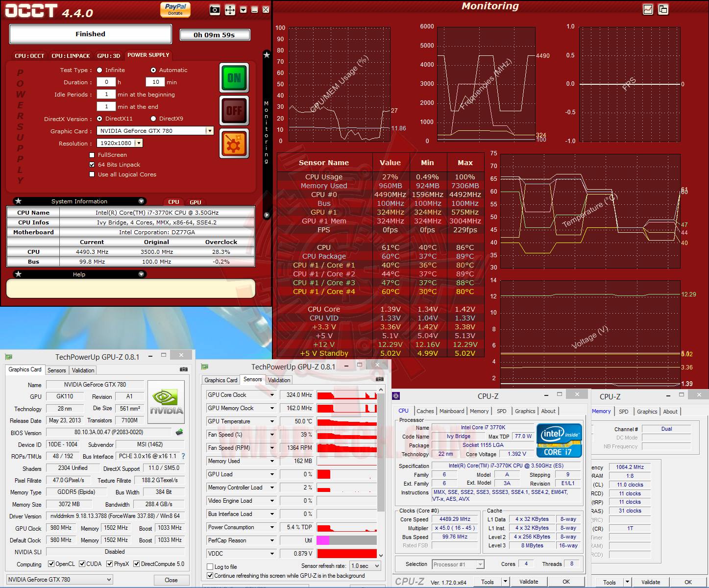Click the CPU-Z window title icon

click(396, 396)
